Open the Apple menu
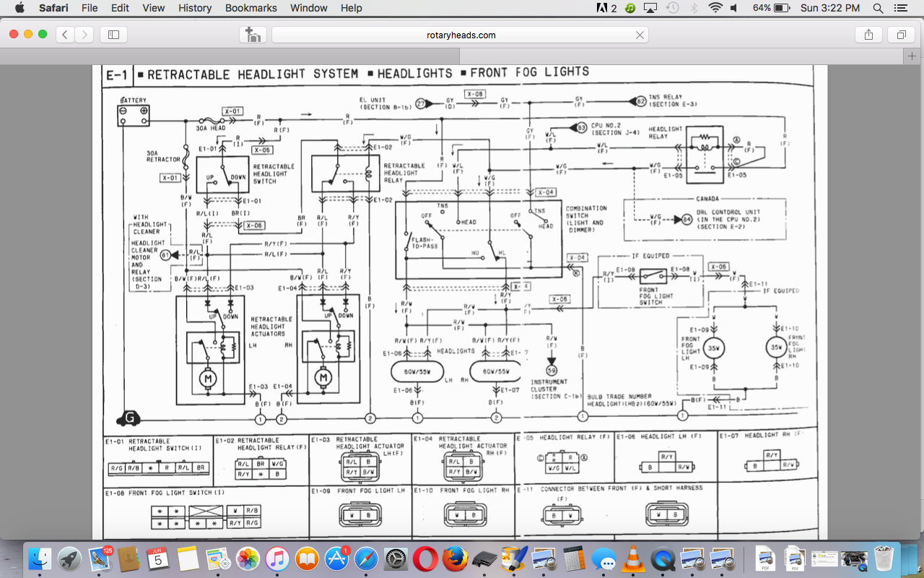Image resolution: width=924 pixels, height=578 pixels. tap(19, 8)
